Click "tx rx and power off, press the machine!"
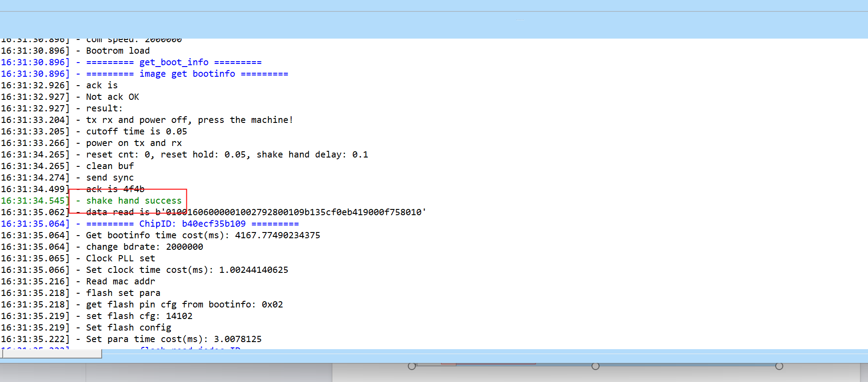 coord(189,120)
